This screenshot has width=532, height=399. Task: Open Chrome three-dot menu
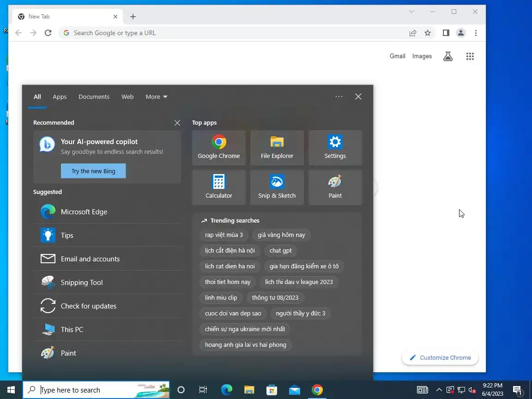pos(476,33)
